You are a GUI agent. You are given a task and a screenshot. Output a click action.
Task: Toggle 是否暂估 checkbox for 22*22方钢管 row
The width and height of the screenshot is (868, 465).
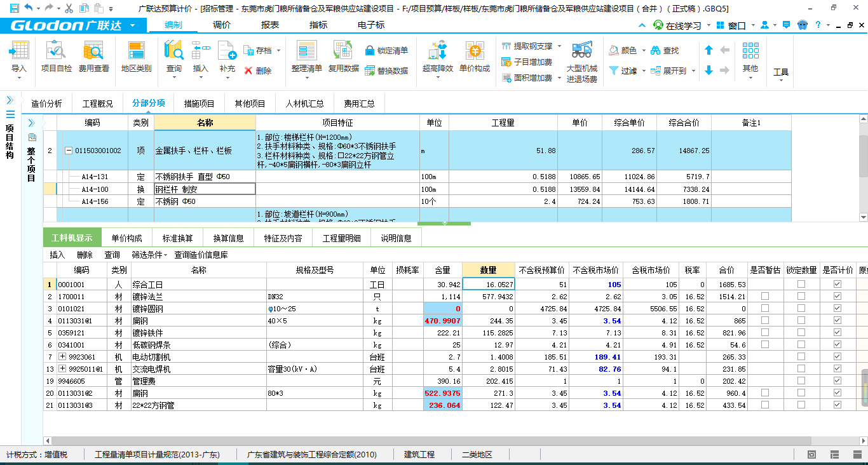pyautogui.click(x=765, y=405)
